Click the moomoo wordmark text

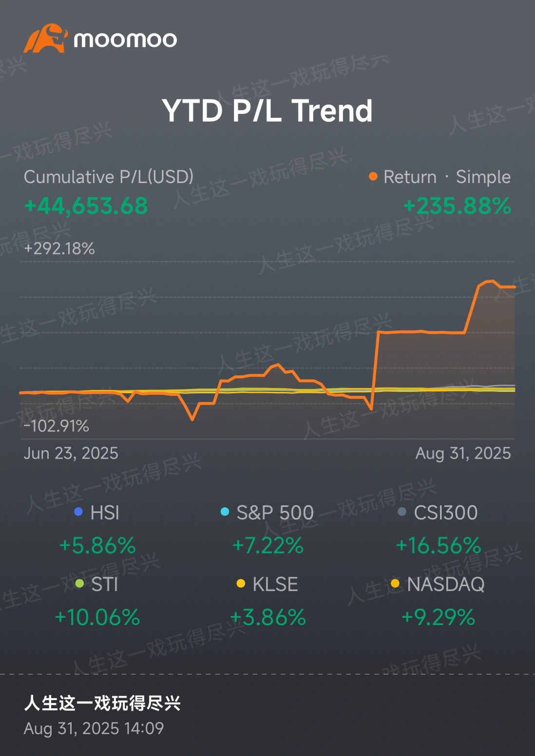(x=125, y=40)
